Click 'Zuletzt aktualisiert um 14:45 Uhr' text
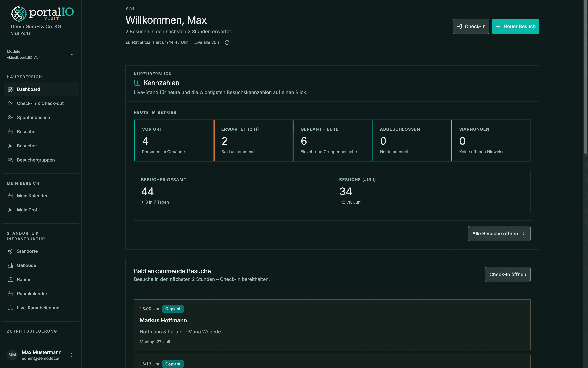 click(x=157, y=42)
